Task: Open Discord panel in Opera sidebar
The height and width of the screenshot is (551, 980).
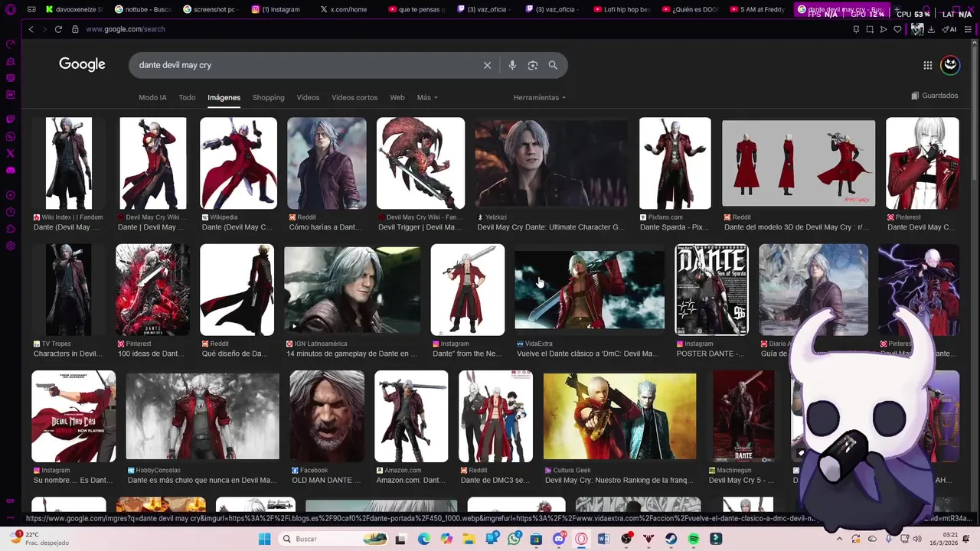Action: [10, 170]
